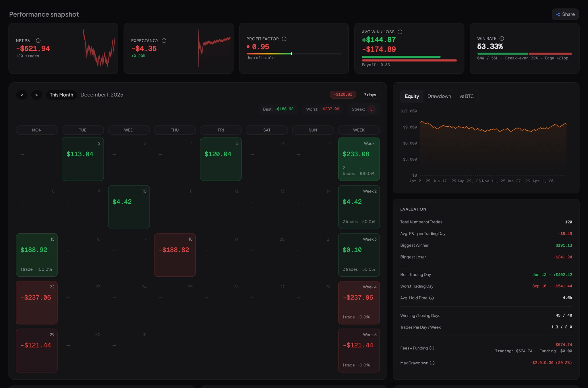
Task: Click the 53.33% win rate value
Action: pyautogui.click(x=490, y=47)
